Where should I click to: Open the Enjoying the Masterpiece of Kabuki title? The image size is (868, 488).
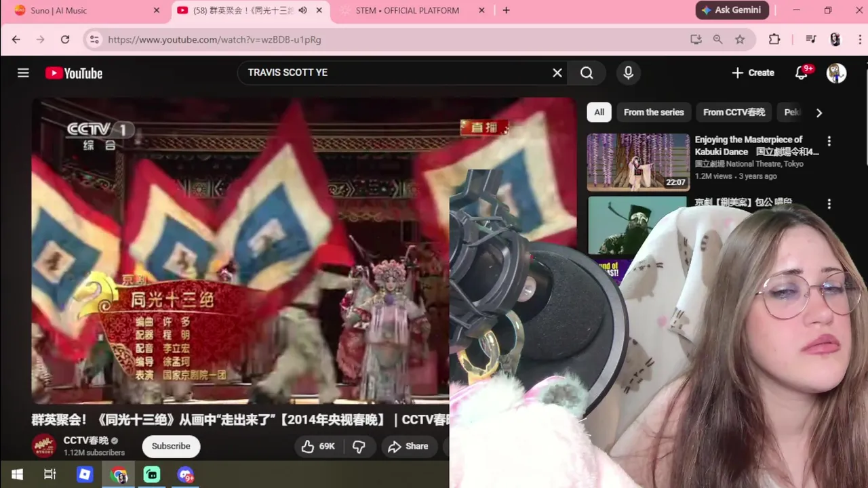pos(757,146)
